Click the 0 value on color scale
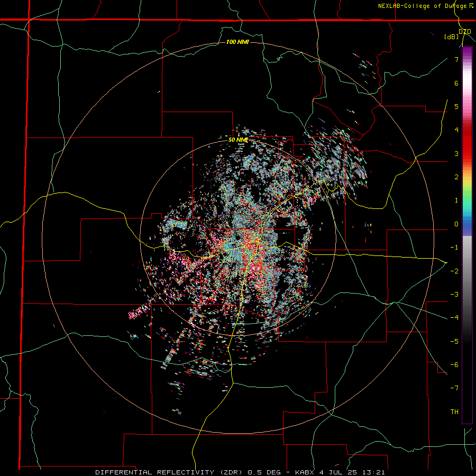 [456, 224]
